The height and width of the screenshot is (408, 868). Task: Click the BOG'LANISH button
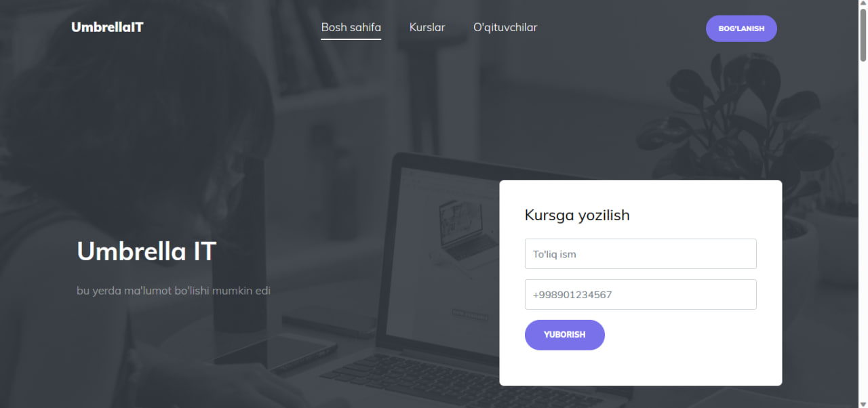[x=741, y=28]
